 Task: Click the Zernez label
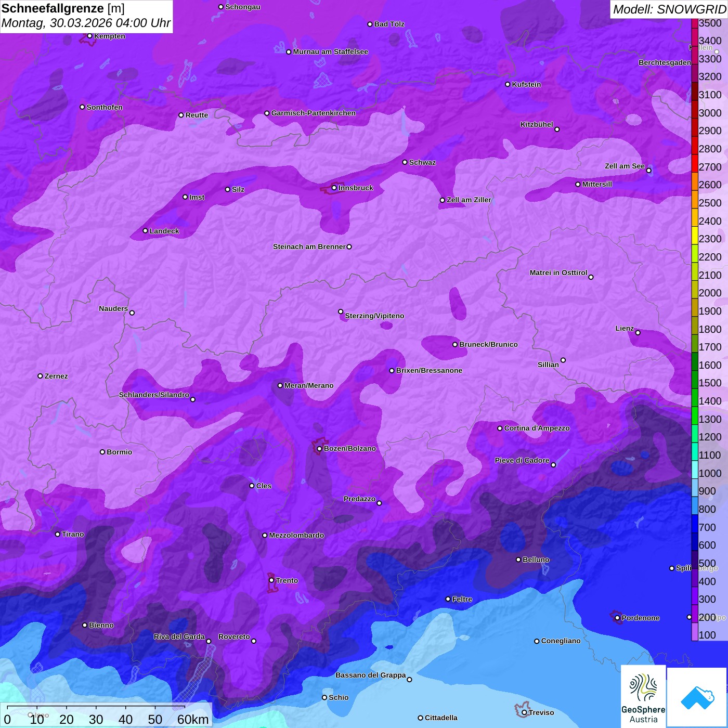click(56, 376)
